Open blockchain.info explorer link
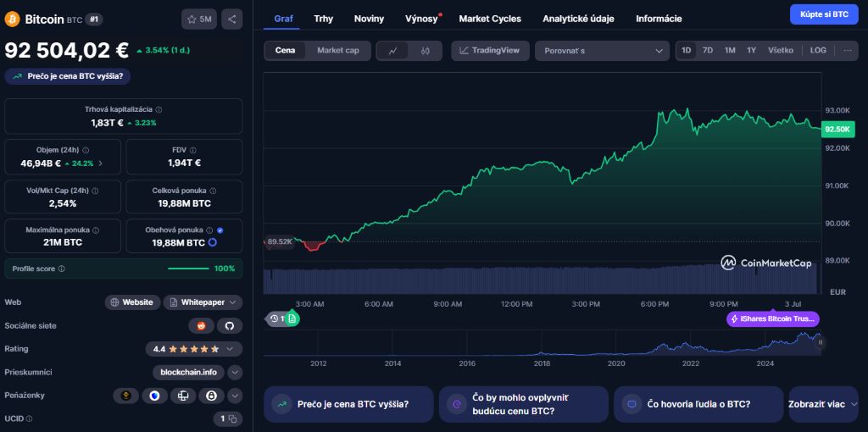This screenshot has width=868, height=432. (x=189, y=372)
